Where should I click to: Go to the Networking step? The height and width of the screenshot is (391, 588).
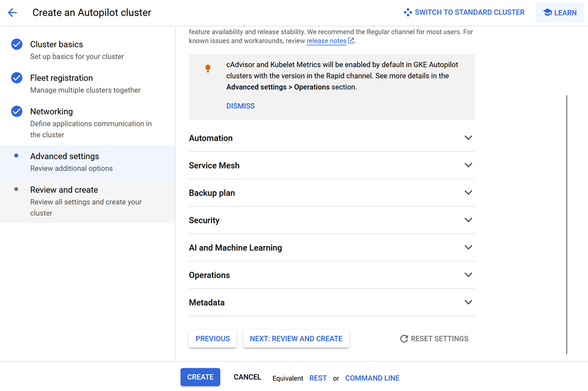(x=87, y=122)
